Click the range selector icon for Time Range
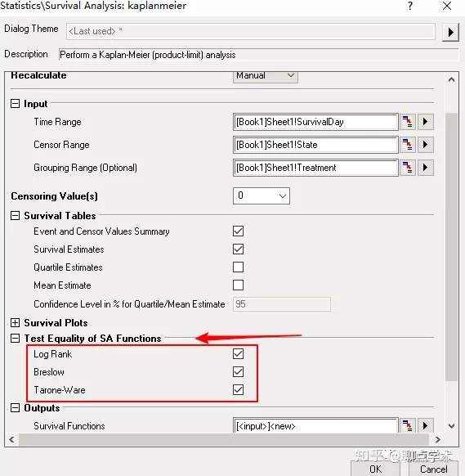This screenshot has height=476, width=465. 407,122
